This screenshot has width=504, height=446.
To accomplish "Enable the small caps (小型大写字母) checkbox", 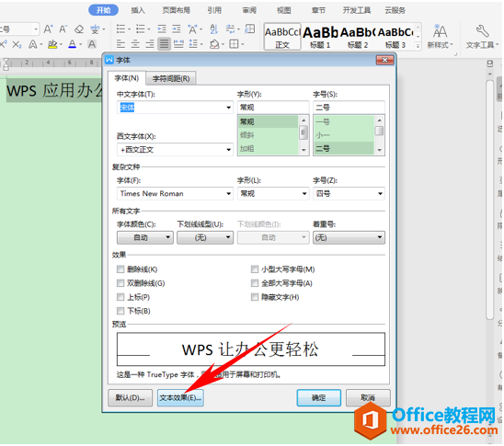I will point(255,269).
